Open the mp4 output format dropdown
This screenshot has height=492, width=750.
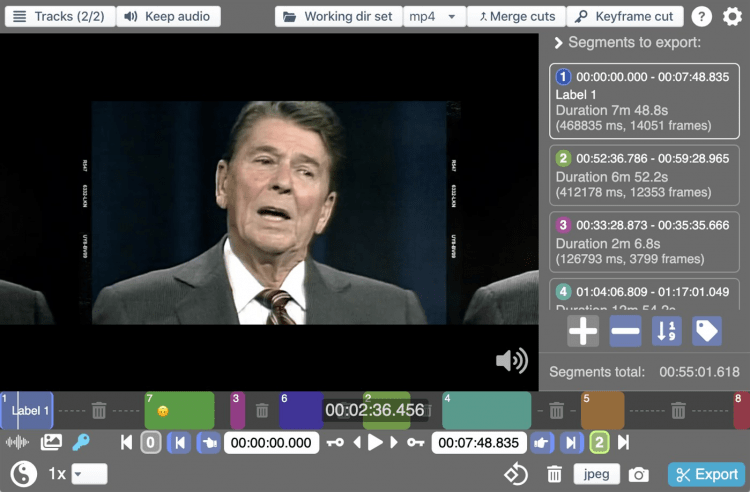click(x=435, y=17)
